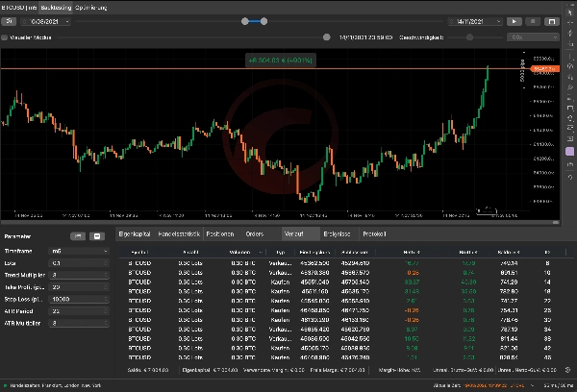Click the Take Profit input field
This screenshot has height=392, width=577.
[79, 287]
